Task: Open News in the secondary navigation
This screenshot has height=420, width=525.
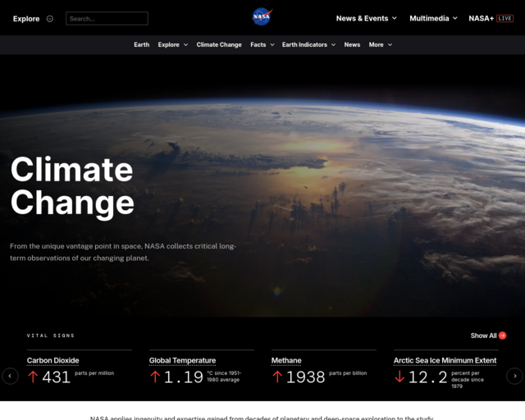Action: 352,45
